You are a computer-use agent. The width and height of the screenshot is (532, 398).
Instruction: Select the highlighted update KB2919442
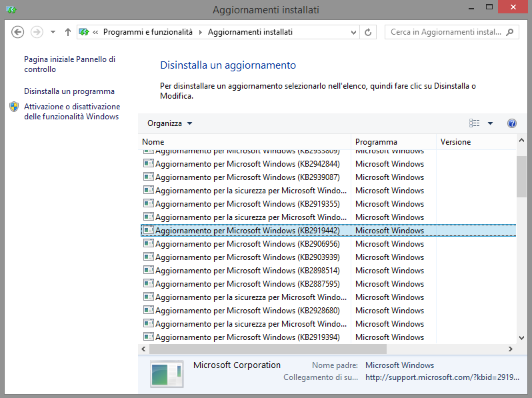[329, 231]
